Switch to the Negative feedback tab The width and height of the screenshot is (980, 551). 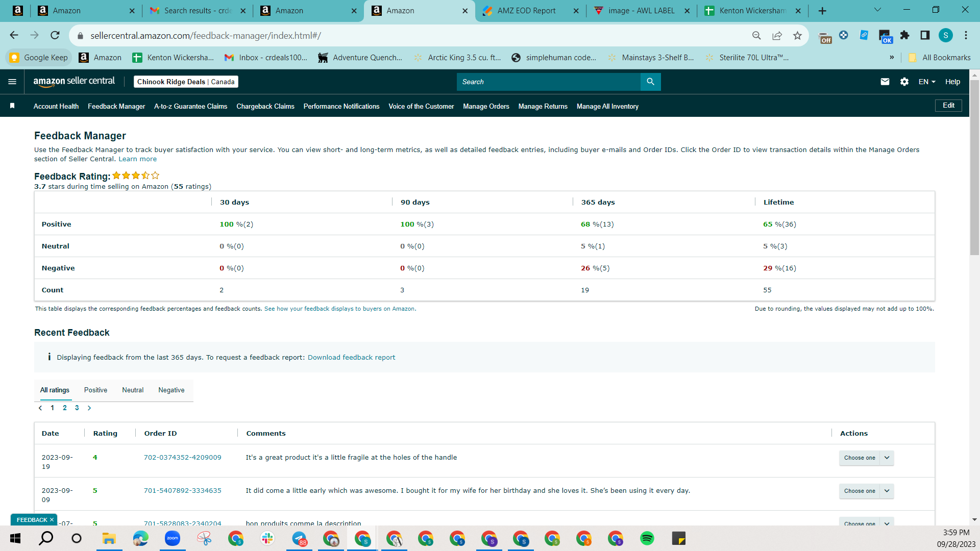(x=171, y=390)
